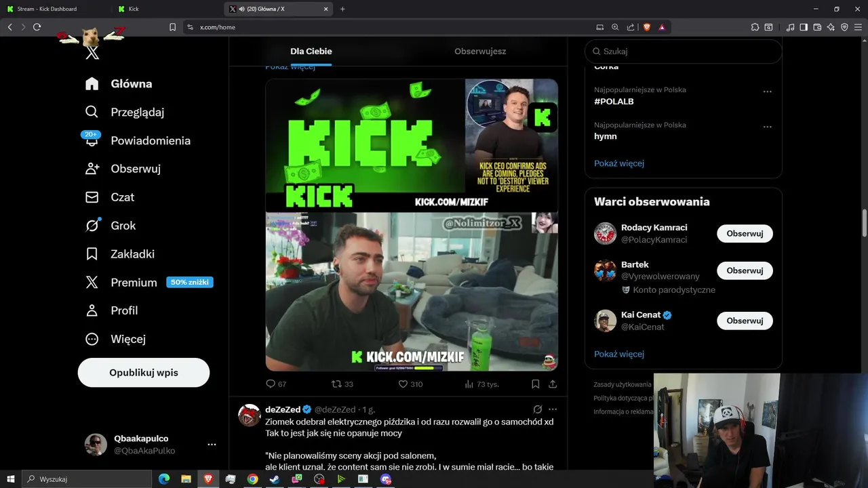Click Pokaż więcej under Warci obserwowania
868x488 pixels.
tap(619, 354)
